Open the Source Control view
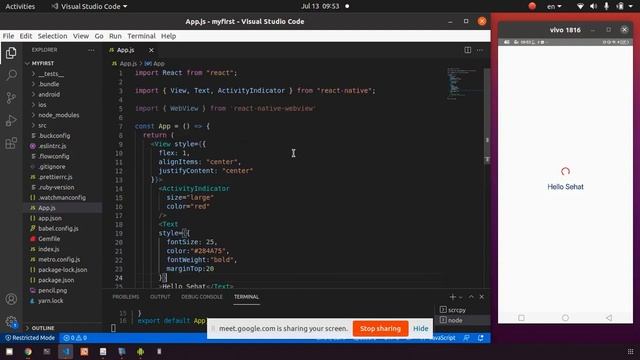Screen dimensions: 640x360 tap(11, 98)
